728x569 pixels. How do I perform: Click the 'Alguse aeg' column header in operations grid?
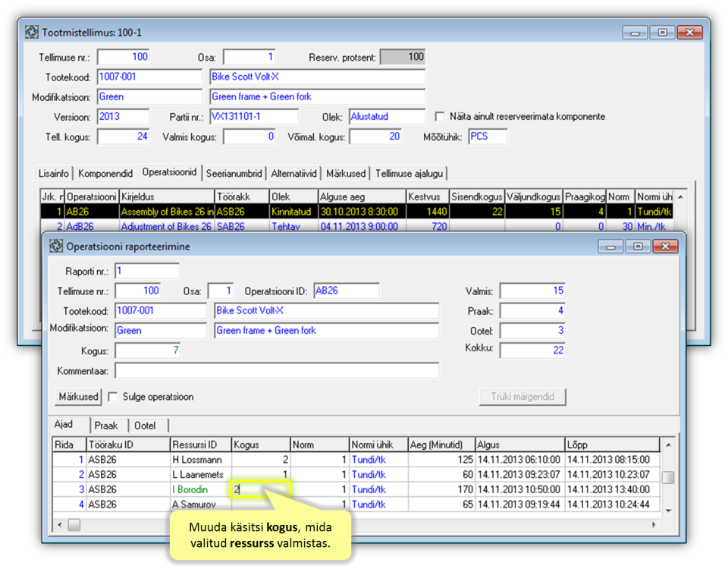pyautogui.click(x=362, y=197)
